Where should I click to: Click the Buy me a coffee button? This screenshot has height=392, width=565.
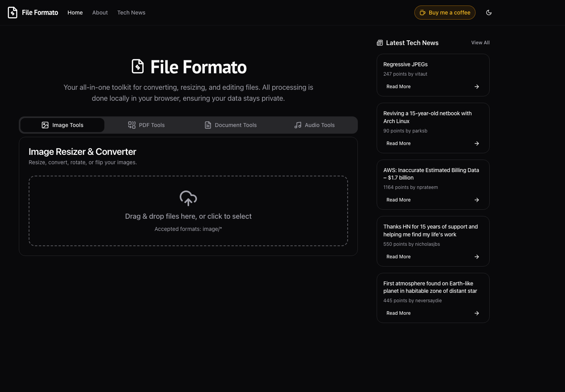pos(445,13)
